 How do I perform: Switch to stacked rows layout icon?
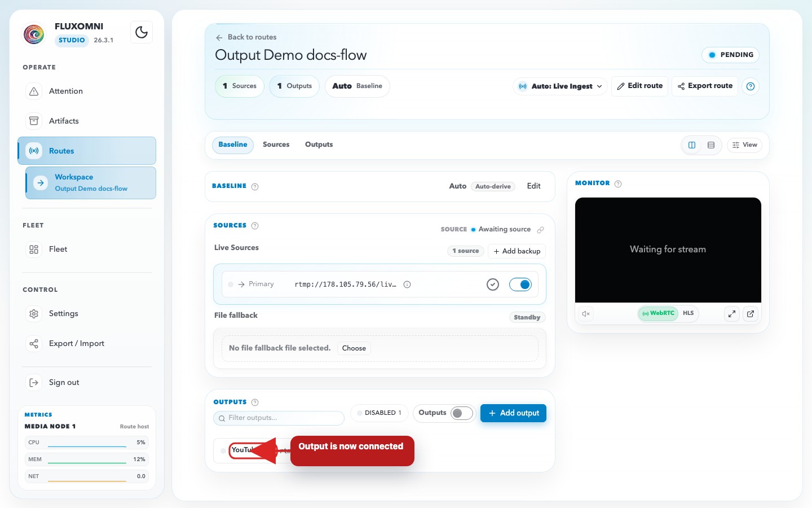point(711,145)
